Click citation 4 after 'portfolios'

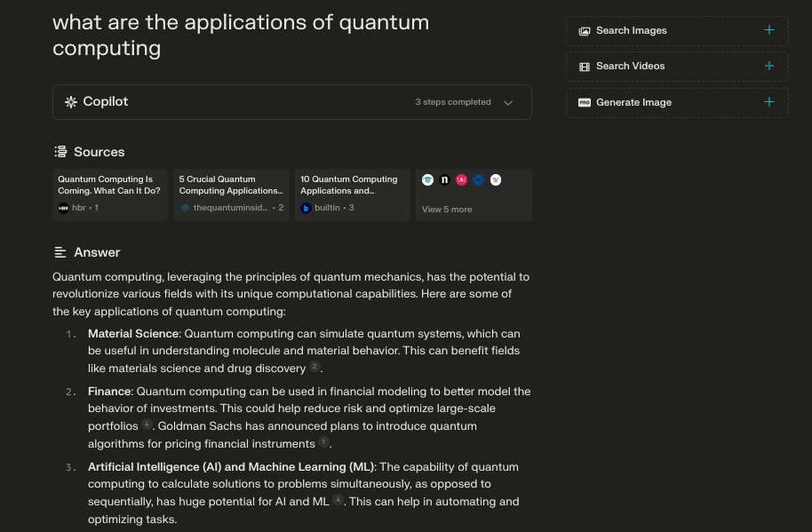[x=147, y=425]
